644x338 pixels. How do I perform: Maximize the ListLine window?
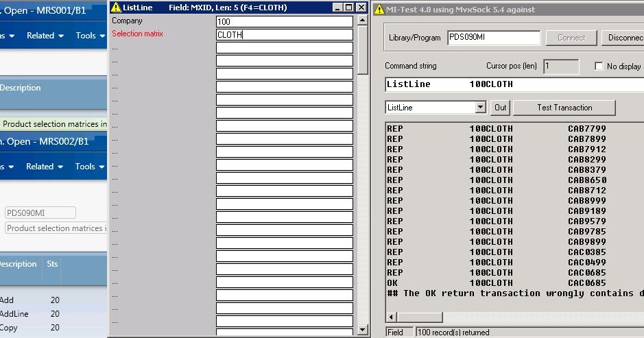coord(348,8)
